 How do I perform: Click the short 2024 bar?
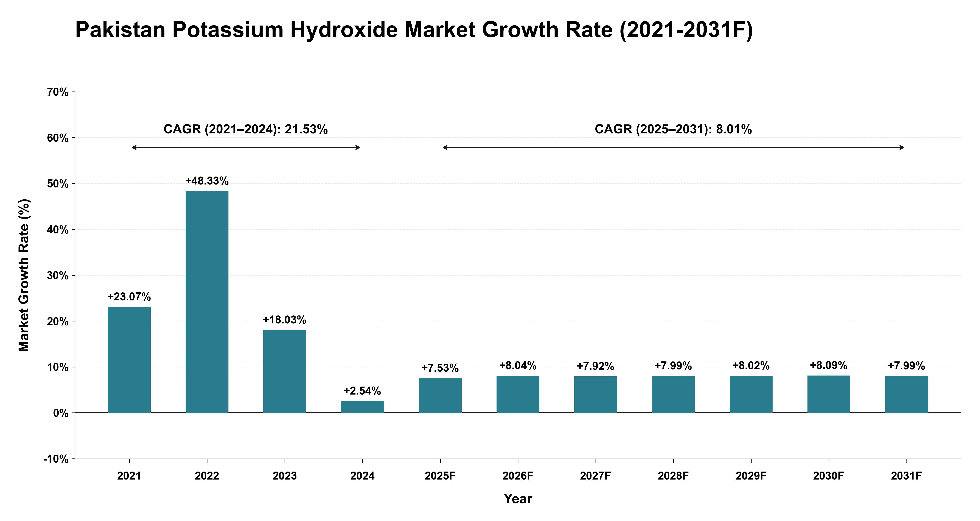pos(363,406)
